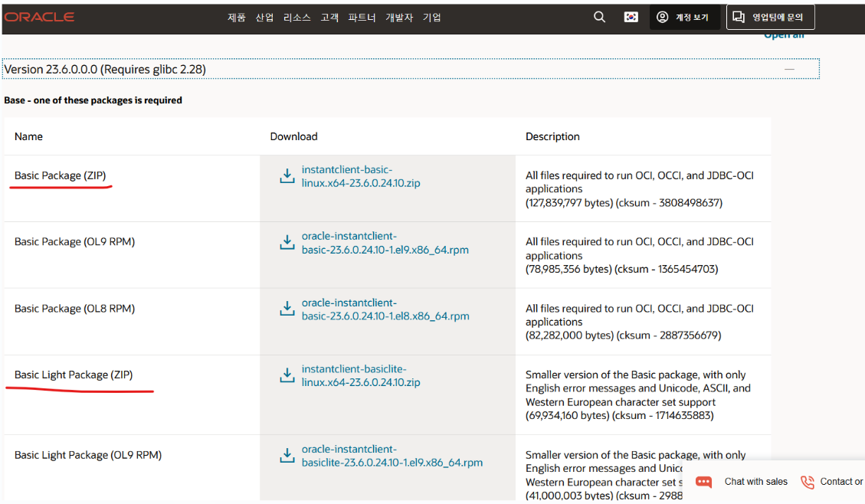Click the Download column header
This screenshot has height=504, width=865.
coord(293,136)
